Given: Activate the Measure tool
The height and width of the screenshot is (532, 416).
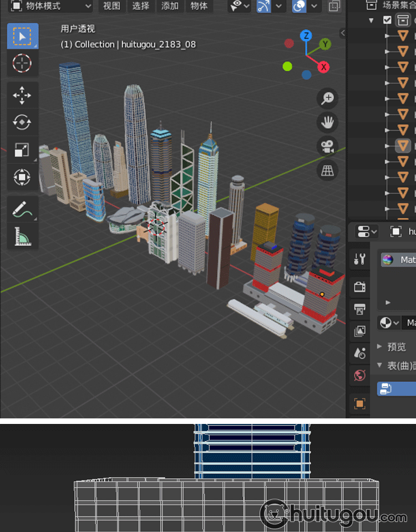Looking at the screenshot, I should coord(22,237).
